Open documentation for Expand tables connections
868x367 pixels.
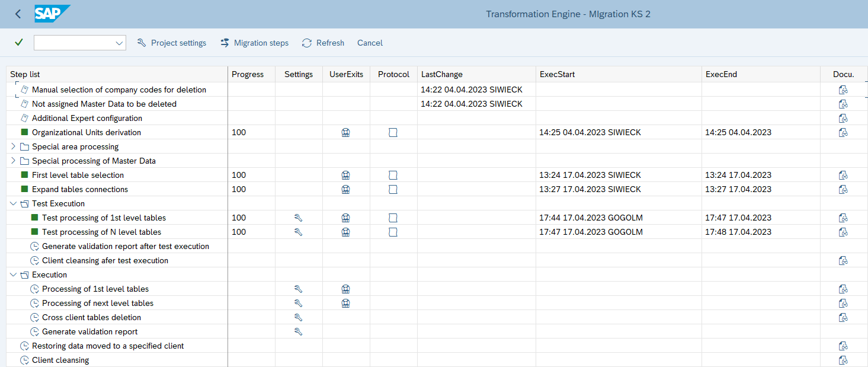[x=843, y=190]
